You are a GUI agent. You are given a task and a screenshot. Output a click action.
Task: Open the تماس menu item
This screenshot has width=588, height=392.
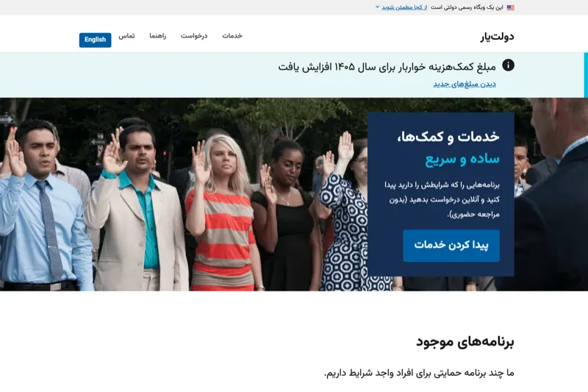(x=126, y=35)
